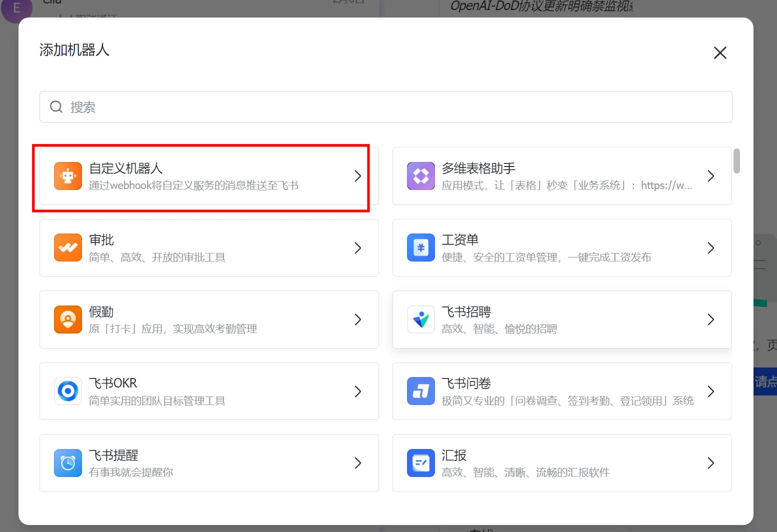Select the 审批 title text
The image size is (777, 532).
point(101,240)
